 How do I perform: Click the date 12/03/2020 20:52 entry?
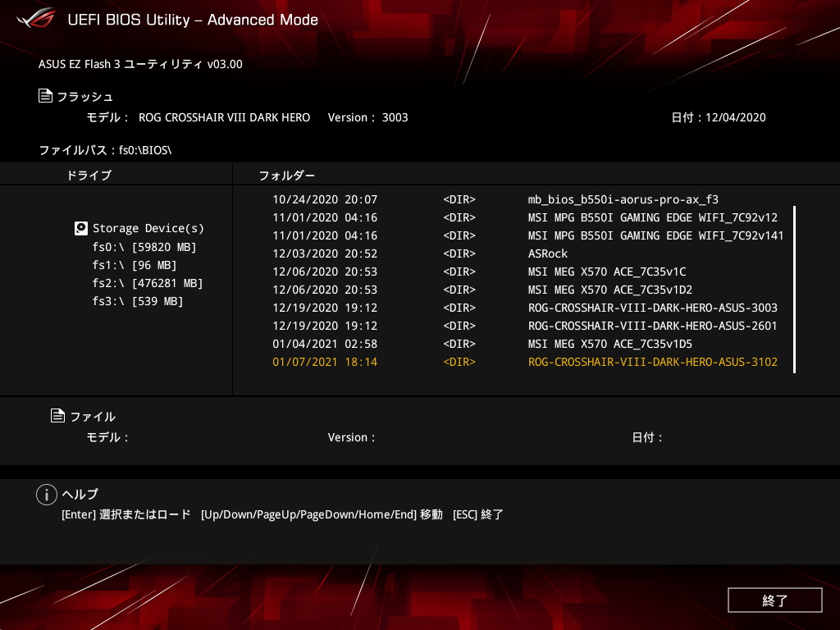click(x=325, y=254)
